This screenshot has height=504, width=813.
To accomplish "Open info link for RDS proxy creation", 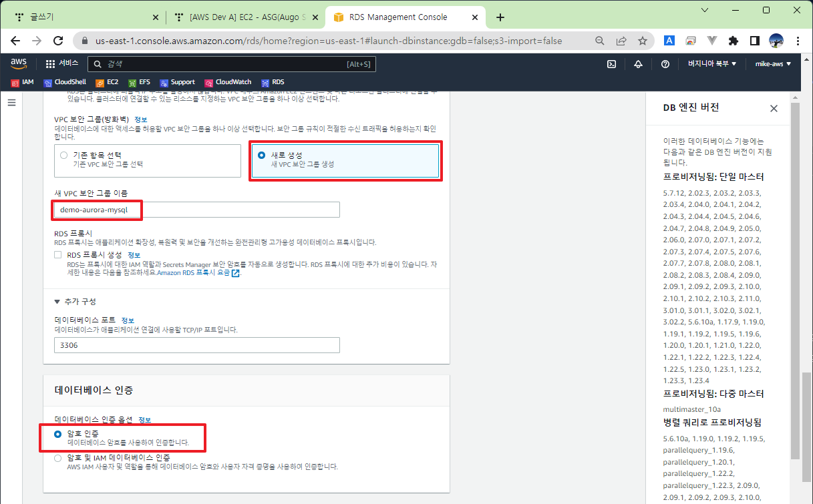I will 134,255.
